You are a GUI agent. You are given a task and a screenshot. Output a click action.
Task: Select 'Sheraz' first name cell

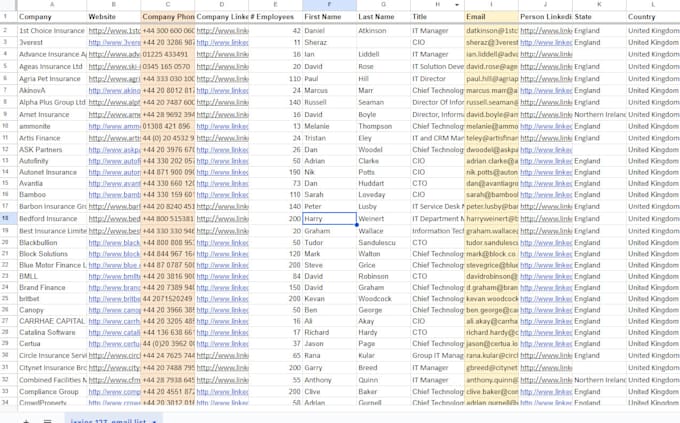(x=330, y=43)
